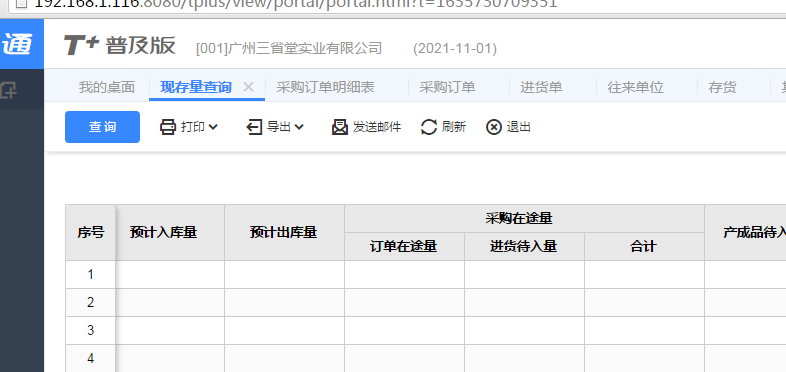Image resolution: width=786 pixels, height=372 pixels.
Task: Click the 退出 label
Action: tap(519, 127)
